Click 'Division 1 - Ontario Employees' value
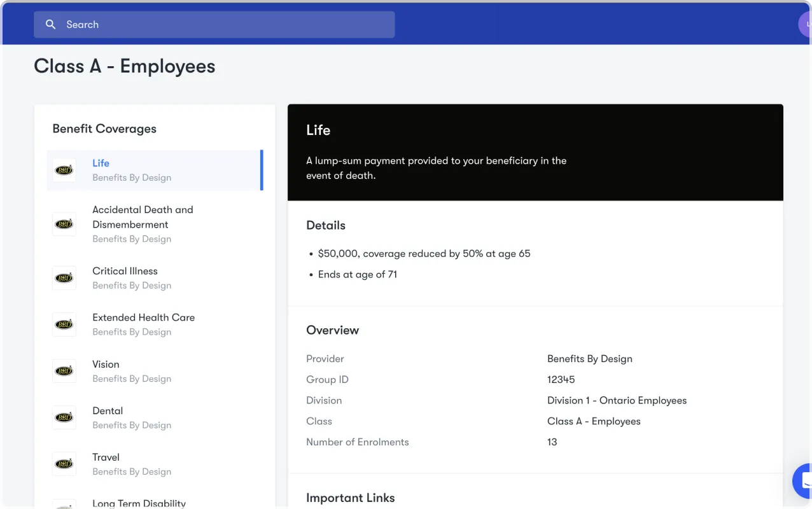The width and height of the screenshot is (812, 509). pyautogui.click(x=617, y=400)
